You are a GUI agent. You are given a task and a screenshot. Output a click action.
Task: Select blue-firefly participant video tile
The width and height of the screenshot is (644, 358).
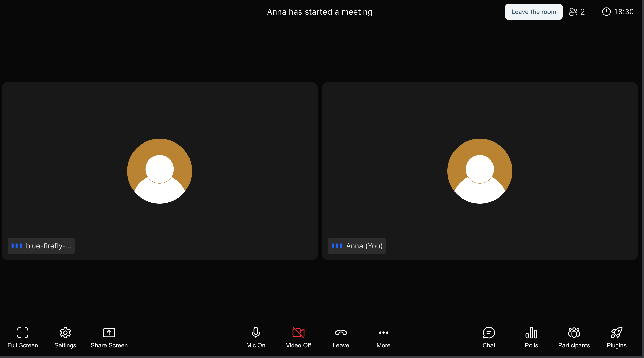pyautogui.click(x=159, y=171)
